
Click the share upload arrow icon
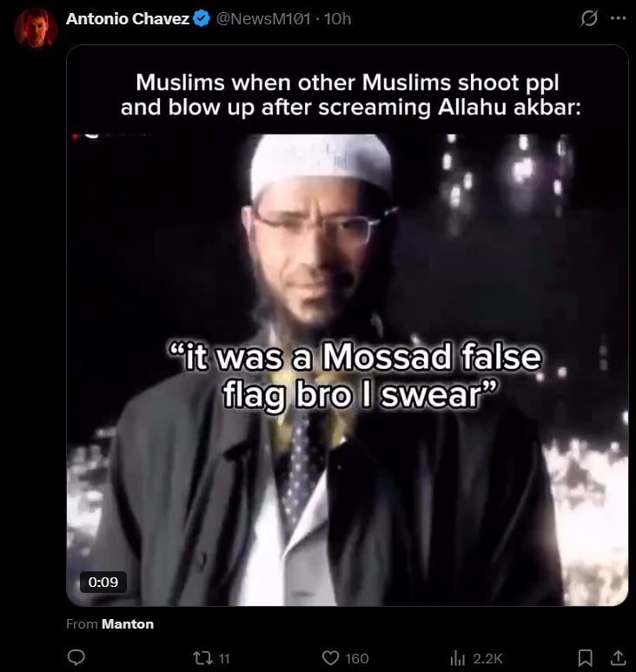pyautogui.click(x=618, y=657)
